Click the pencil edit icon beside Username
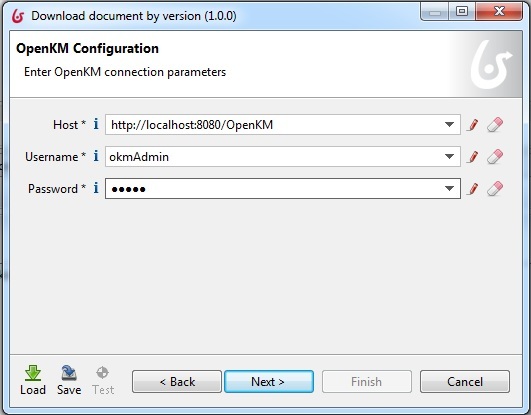 (473, 157)
